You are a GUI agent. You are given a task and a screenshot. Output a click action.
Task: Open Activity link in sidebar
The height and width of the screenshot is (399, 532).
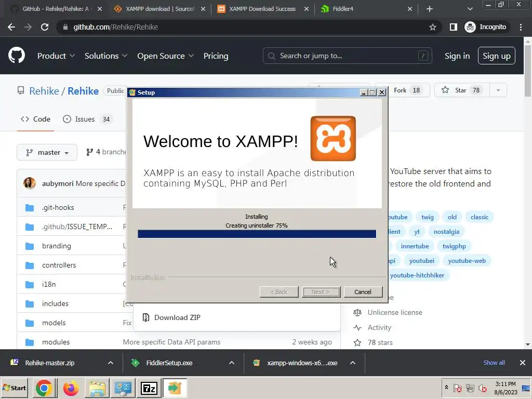click(379, 327)
